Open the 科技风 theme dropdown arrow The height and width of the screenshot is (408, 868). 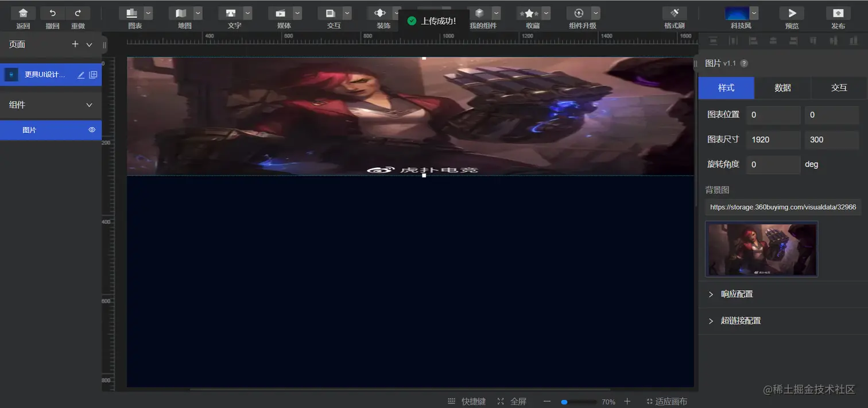(x=754, y=13)
